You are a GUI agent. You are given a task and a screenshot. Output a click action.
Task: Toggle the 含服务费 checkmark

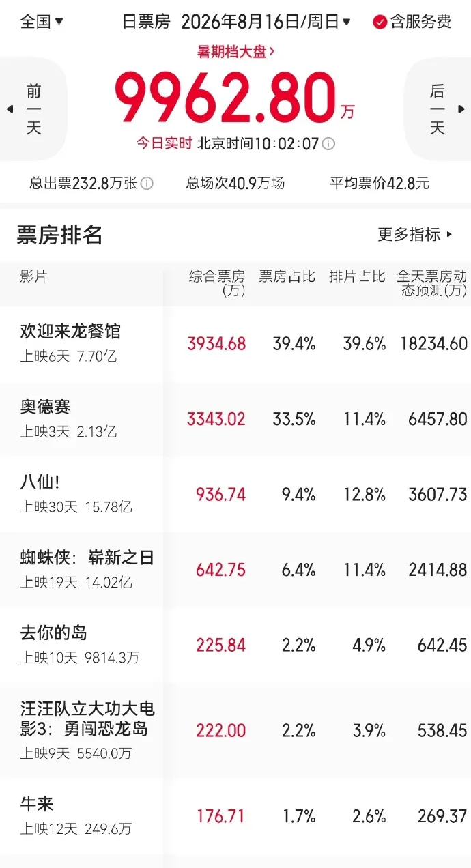click(380, 22)
